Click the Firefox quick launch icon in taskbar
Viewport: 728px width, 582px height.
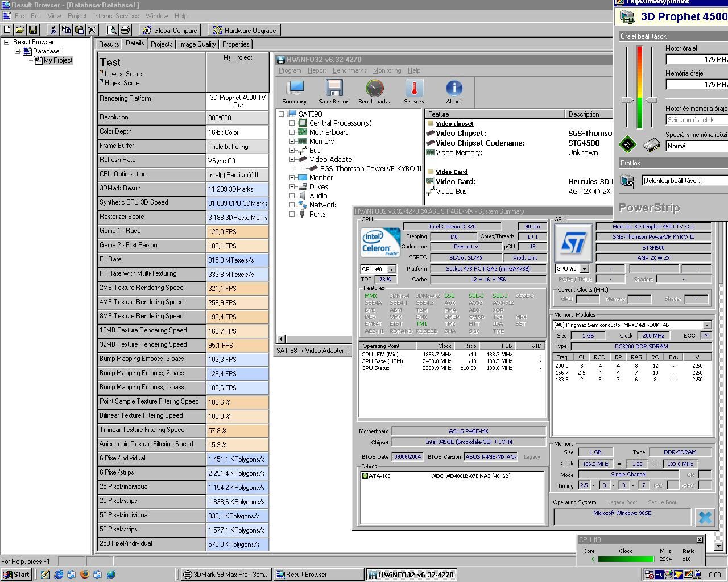[x=84, y=575]
